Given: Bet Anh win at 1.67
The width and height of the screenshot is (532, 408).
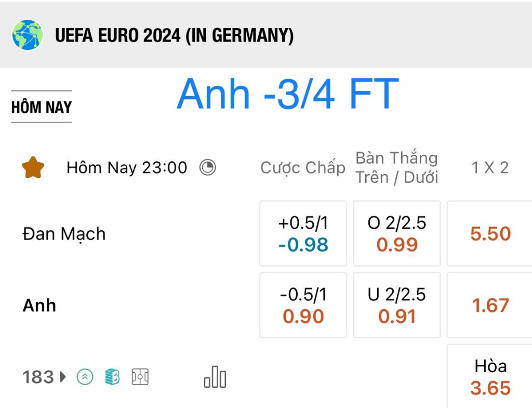Looking at the screenshot, I should click(489, 305).
